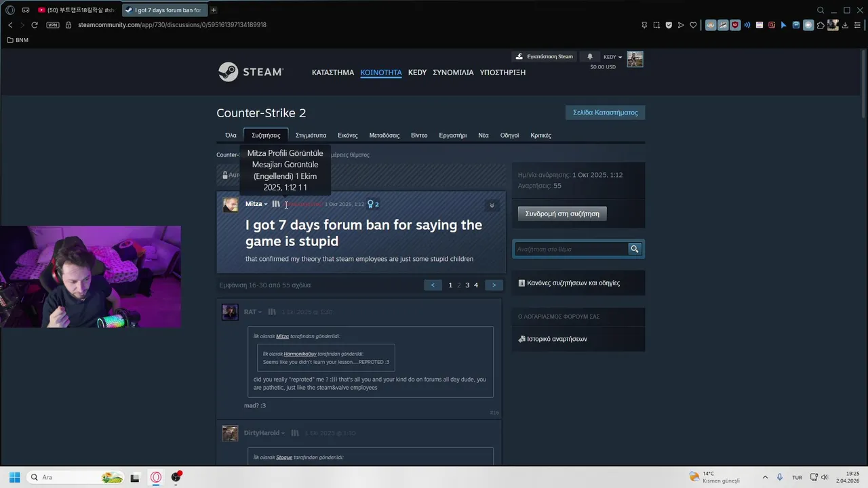Reload the page with refresh icon
This screenshot has height=488, width=868.
[35, 25]
